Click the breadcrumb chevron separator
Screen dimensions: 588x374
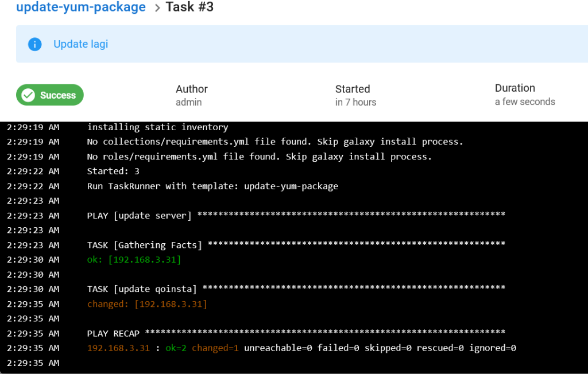[x=157, y=8]
